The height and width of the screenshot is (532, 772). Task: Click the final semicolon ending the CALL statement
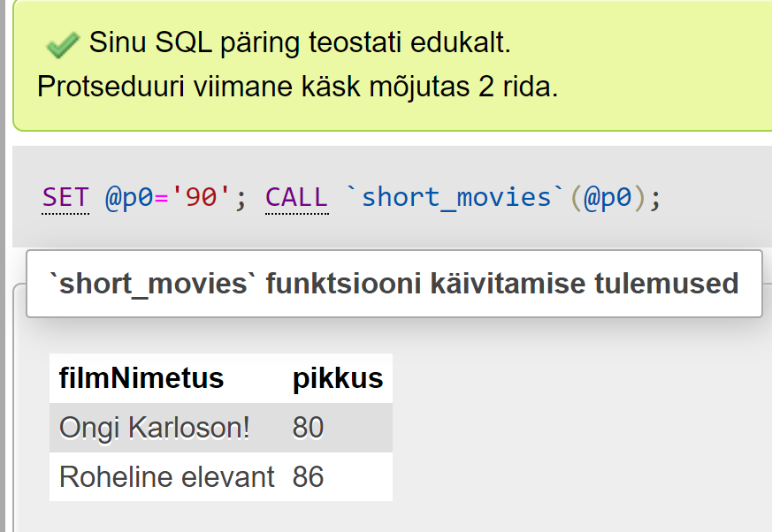655,196
